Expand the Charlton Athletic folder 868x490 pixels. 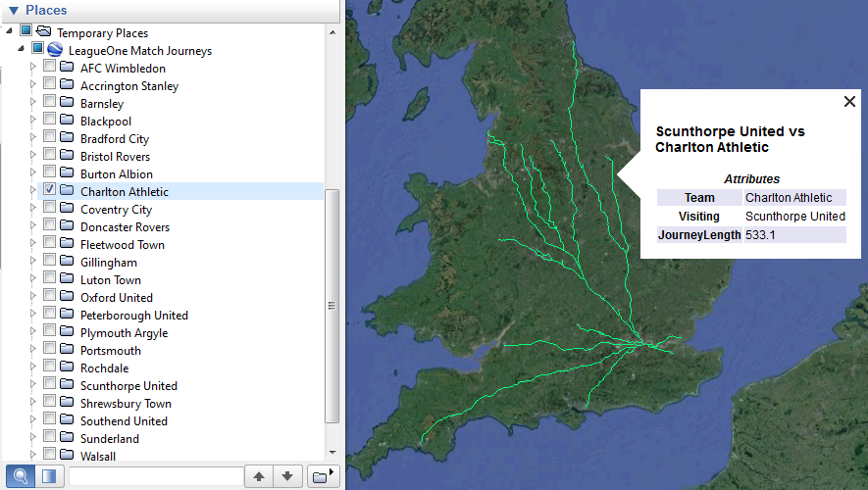(32, 190)
